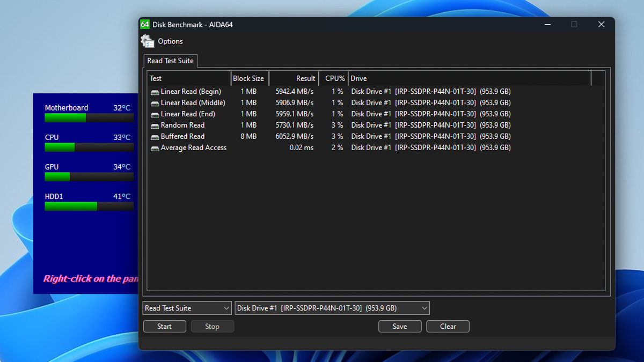The image size is (644, 362).
Task: Click the HDD1 temperature bar
Action: coord(89,206)
